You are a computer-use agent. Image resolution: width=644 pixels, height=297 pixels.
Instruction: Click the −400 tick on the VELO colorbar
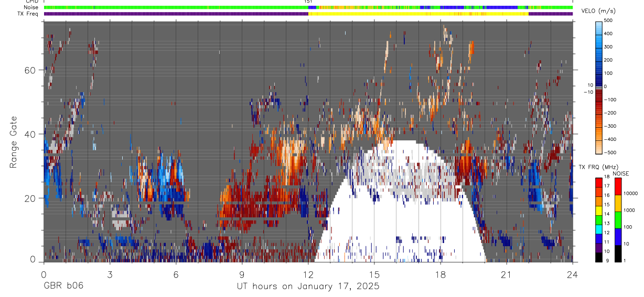[x=610, y=139]
